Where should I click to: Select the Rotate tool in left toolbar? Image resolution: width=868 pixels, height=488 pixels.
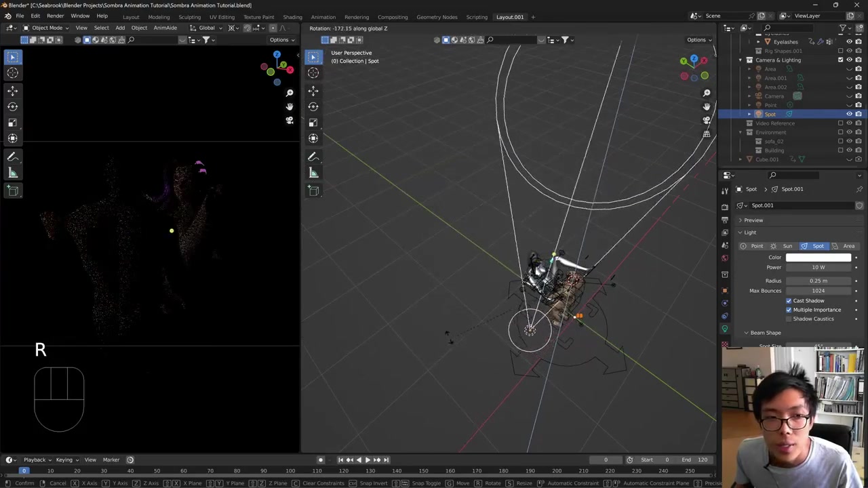tap(12, 106)
